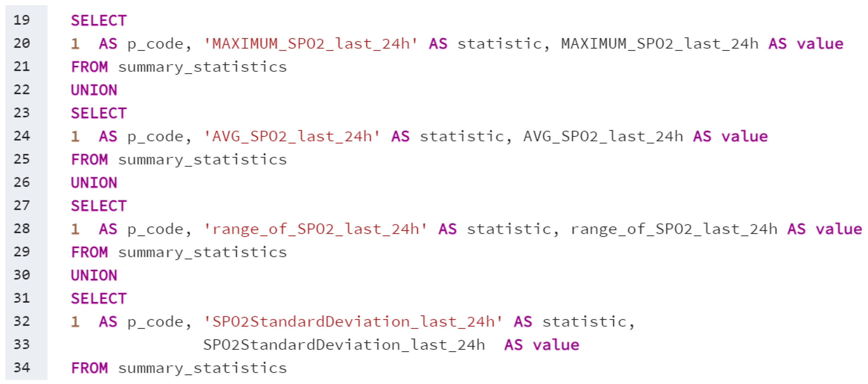The image size is (868, 384).
Task: Click the value alias on line 33
Action: (x=556, y=345)
